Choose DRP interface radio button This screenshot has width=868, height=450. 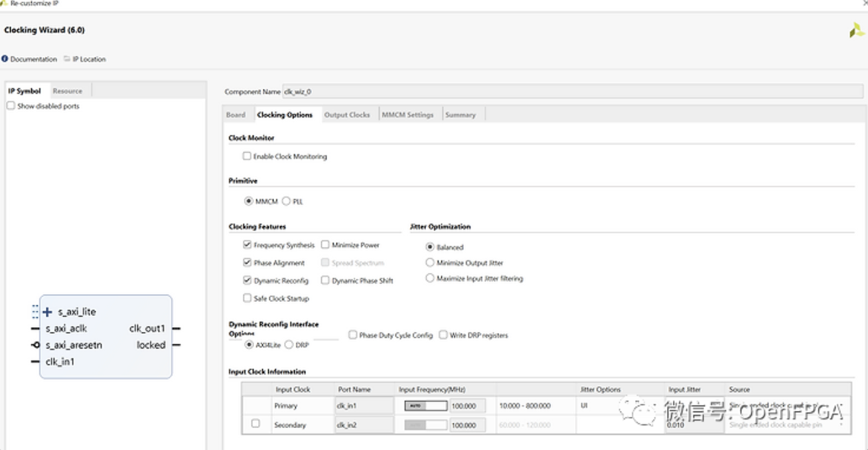coord(289,344)
